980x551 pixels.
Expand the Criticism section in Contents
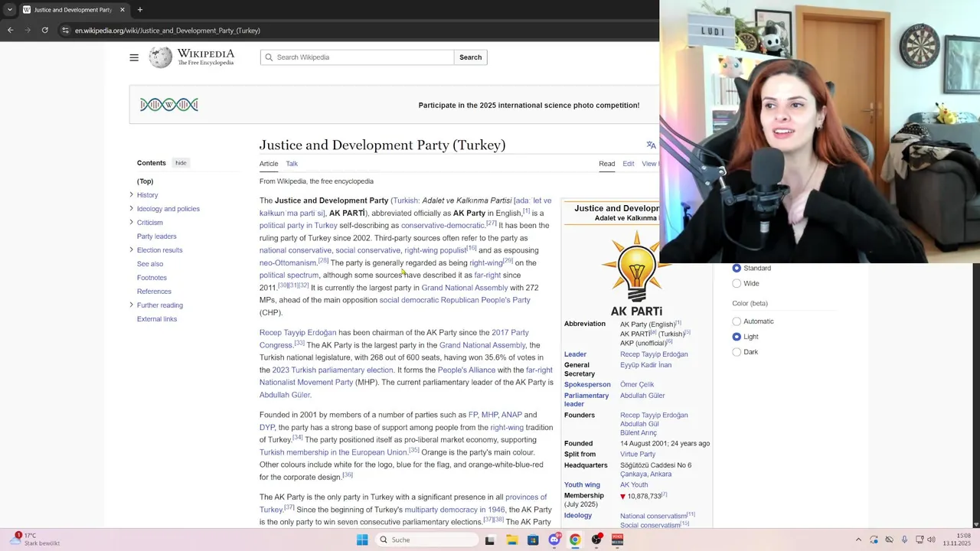point(131,222)
